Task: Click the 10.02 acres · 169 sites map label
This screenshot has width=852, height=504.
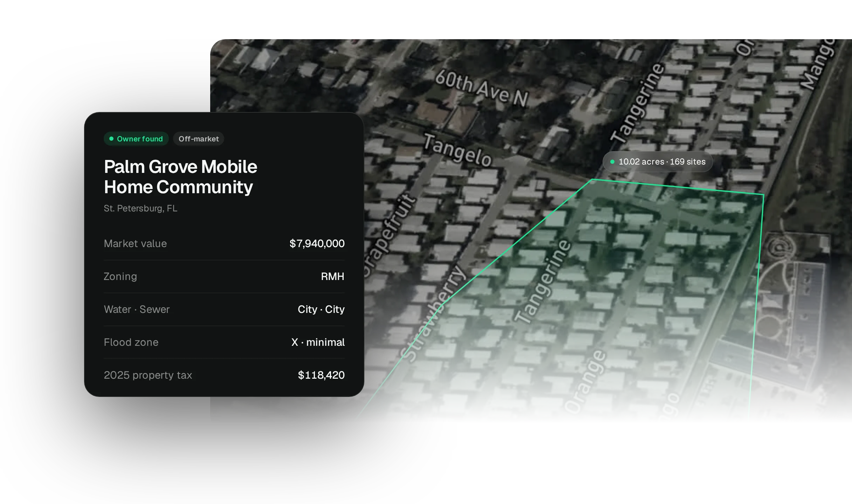Action: (658, 162)
